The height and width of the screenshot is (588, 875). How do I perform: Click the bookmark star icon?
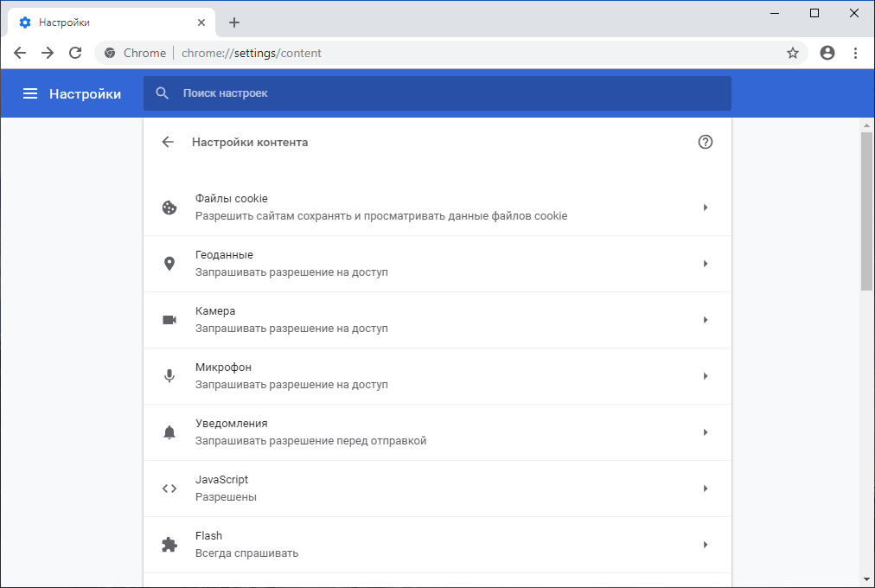click(x=793, y=53)
